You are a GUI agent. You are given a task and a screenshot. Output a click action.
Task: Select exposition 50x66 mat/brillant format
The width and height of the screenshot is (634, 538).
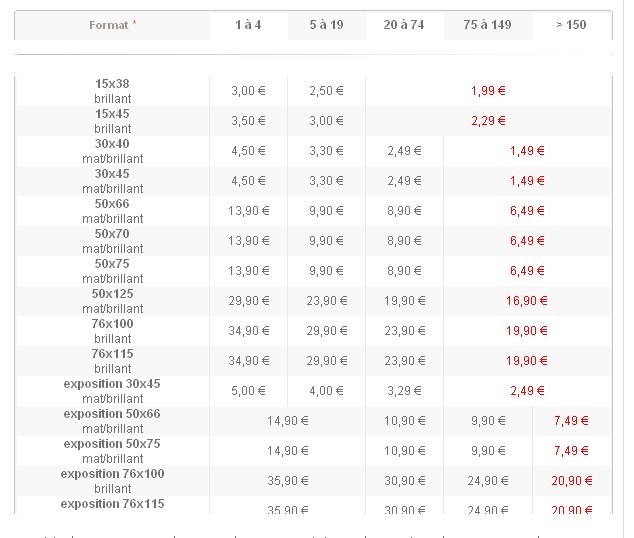click(x=112, y=421)
